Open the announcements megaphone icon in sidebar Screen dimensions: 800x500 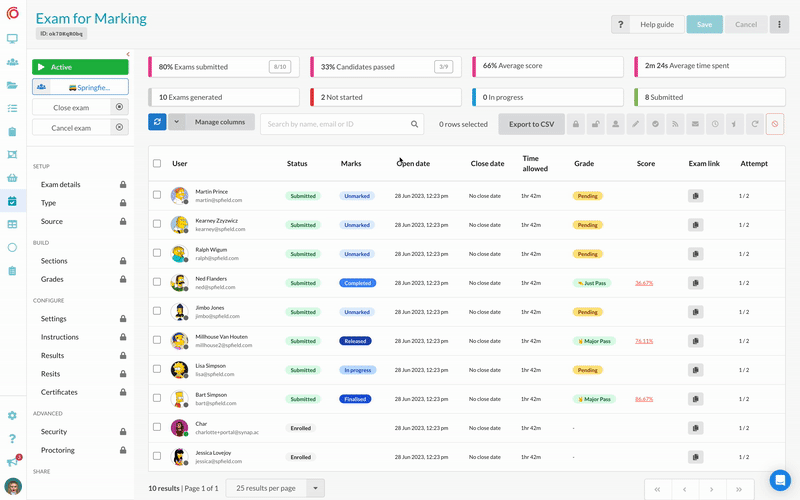12,462
